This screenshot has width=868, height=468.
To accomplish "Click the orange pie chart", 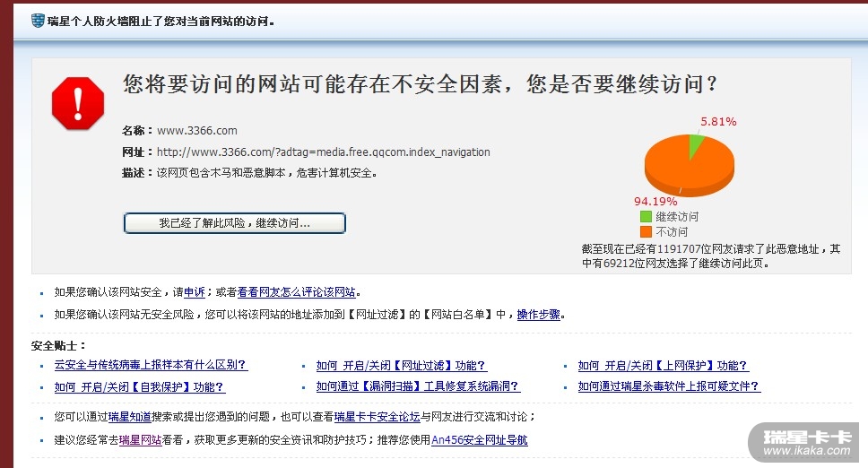I will tap(690, 165).
